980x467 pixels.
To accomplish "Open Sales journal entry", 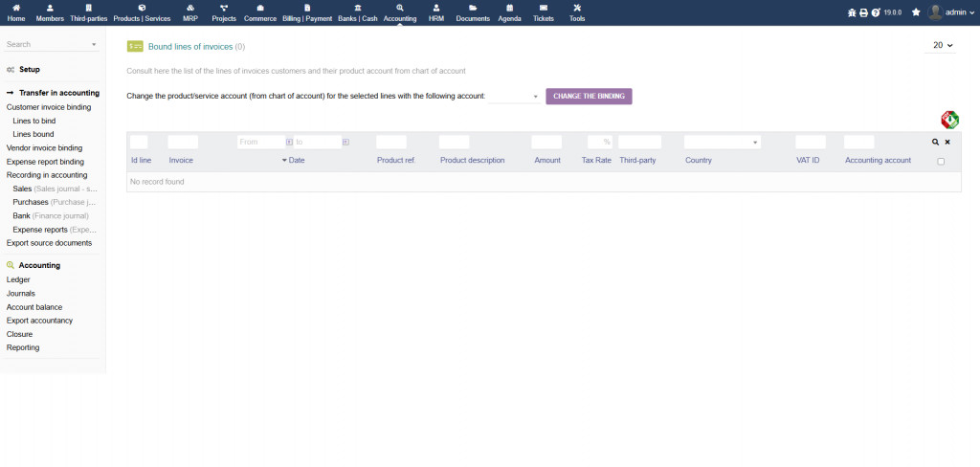I will pos(55,189).
